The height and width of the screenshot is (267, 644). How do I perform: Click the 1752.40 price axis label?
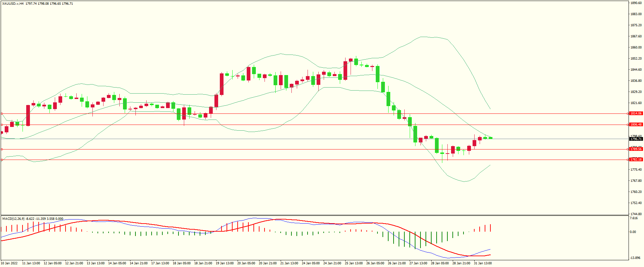tap(636, 203)
